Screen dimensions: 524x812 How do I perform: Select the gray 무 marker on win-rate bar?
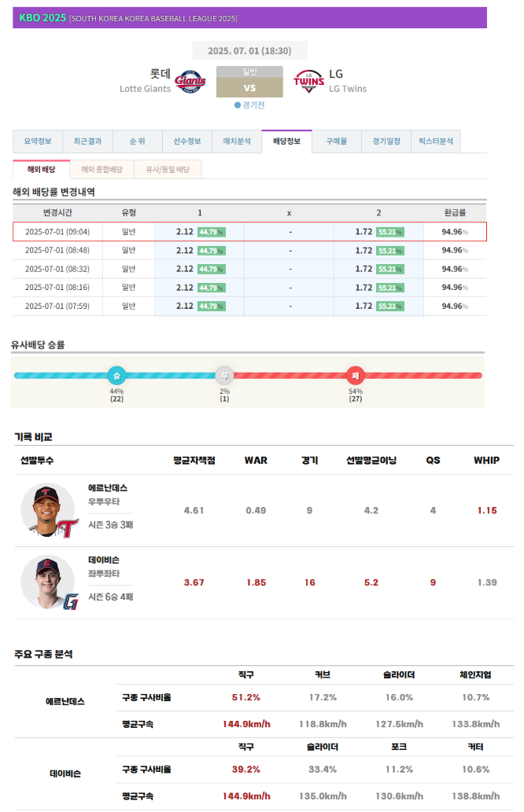(x=224, y=376)
